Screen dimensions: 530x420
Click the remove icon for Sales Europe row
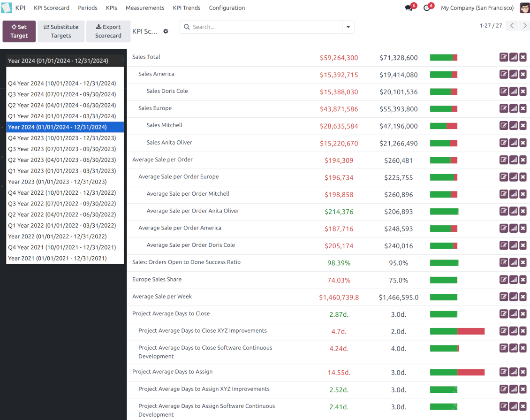tap(523, 109)
